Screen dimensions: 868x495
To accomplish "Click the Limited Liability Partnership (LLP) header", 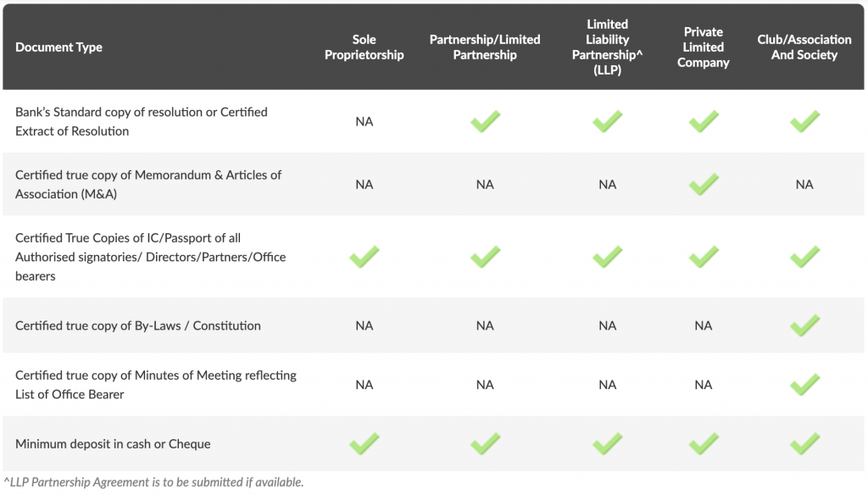I will (x=607, y=47).
